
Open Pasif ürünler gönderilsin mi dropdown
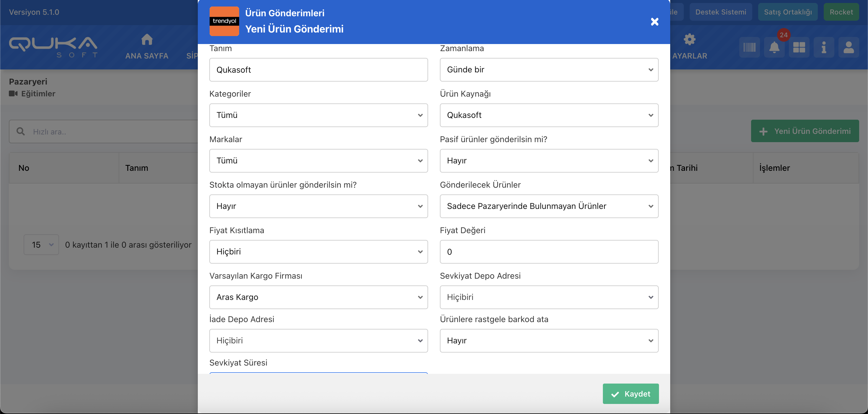click(x=549, y=161)
